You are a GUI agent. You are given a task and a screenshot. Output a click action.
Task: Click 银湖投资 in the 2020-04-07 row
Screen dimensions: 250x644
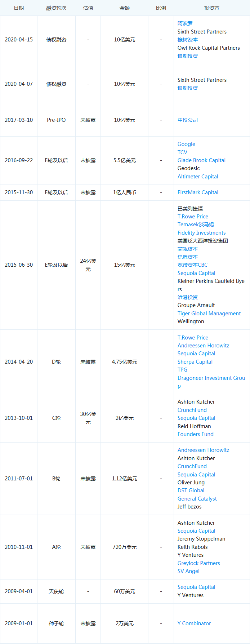tap(187, 88)
